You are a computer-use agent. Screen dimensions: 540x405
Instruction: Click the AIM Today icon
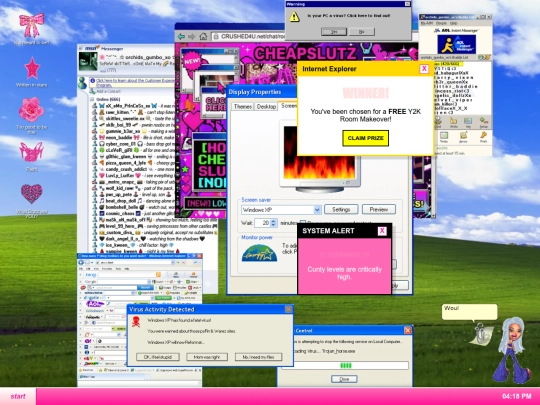(444, 137)
